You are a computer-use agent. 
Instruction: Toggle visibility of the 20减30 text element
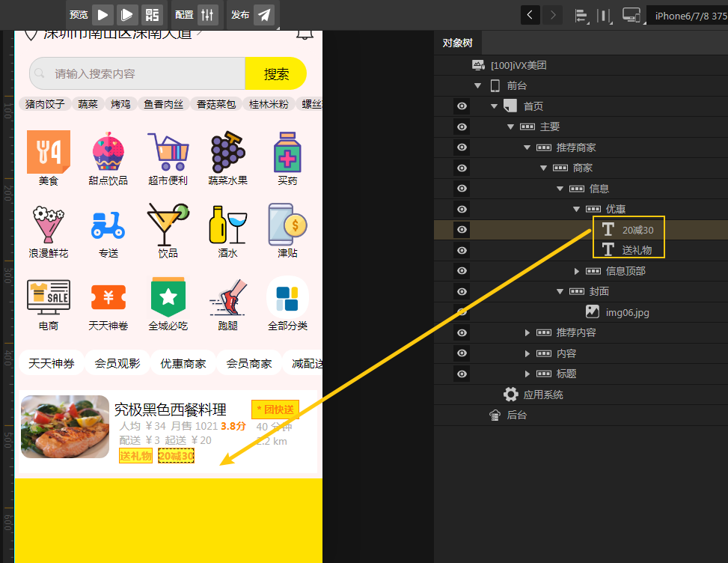tap(462, 229)
